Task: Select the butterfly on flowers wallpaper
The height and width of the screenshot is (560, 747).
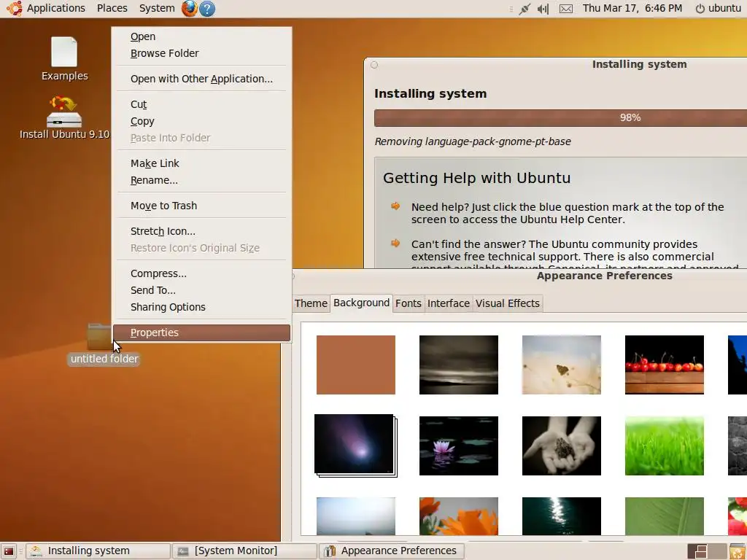Action: pyautogui.click(x=562, y=365)
